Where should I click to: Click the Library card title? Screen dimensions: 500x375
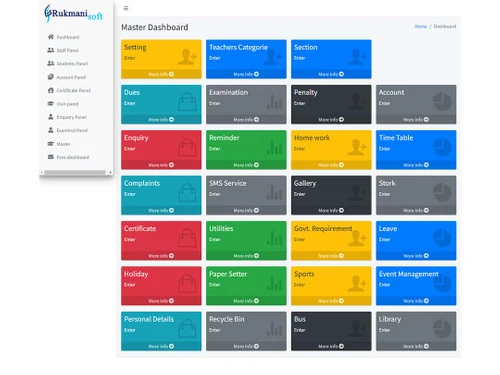pyautogui.click(x=390, y=319)
